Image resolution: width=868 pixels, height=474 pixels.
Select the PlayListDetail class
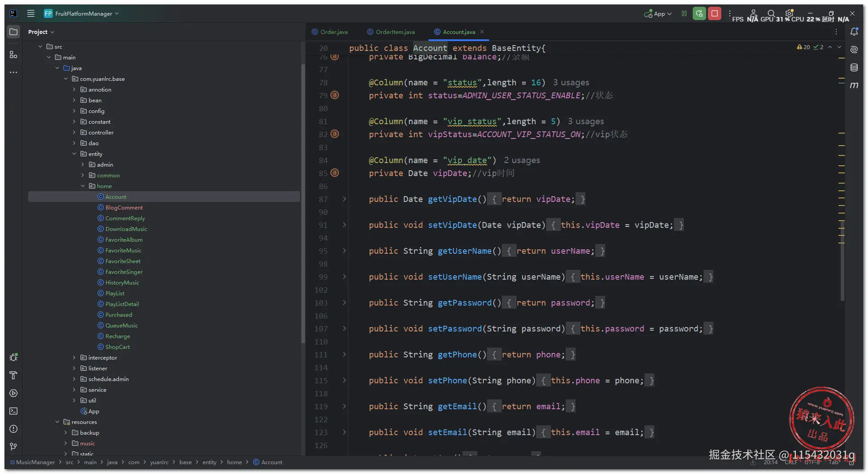click(x=122, y=304)
